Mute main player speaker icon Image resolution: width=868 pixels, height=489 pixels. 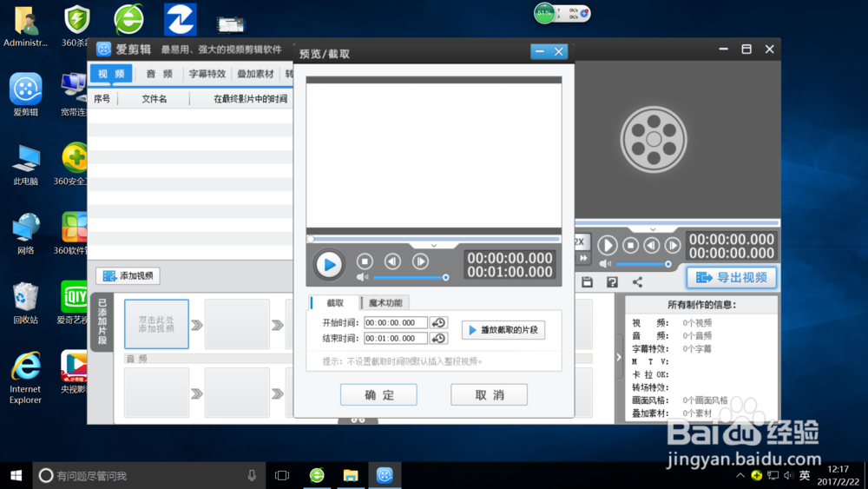tap(604, 264)
